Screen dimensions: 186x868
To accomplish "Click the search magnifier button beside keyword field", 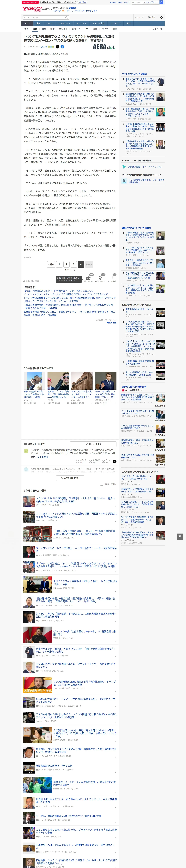I will (x=66, y=18).
